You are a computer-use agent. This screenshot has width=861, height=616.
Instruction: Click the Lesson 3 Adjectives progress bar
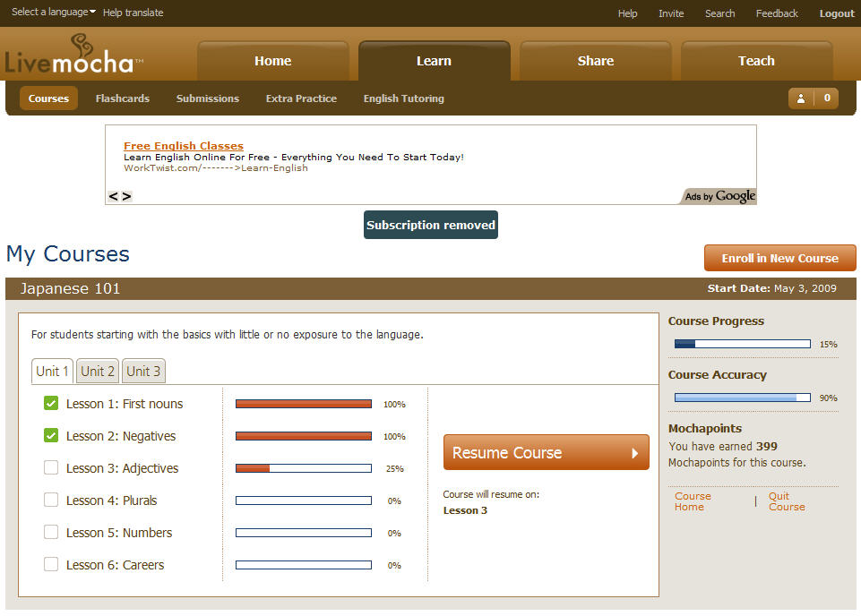[303, 468]
